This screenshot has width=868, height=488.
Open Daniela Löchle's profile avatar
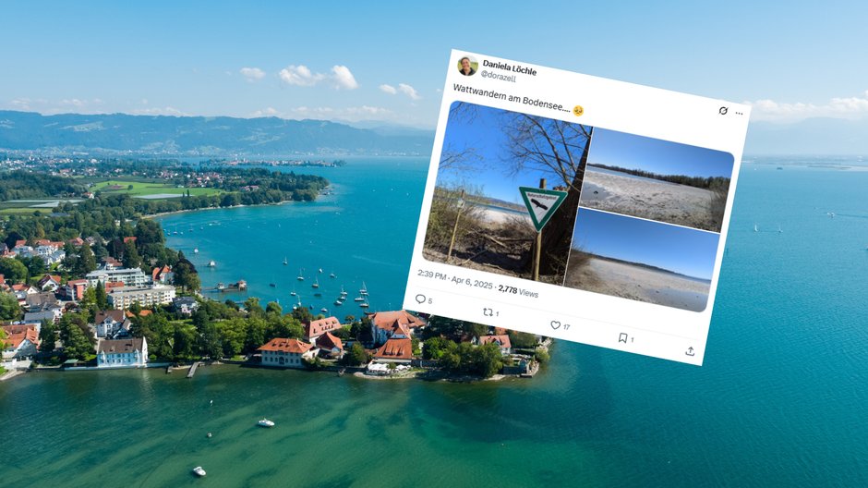click(x=468, y=66)
